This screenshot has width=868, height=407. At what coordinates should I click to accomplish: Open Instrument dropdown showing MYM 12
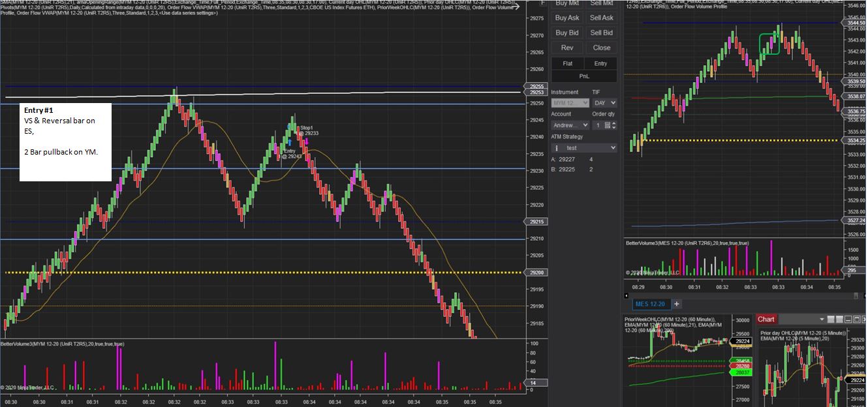pos(570,102)
